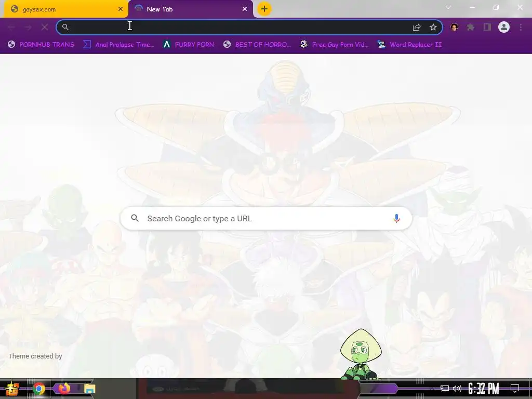
Task: Open the FURRY PORN bookmark
Action: coord(189,45)
